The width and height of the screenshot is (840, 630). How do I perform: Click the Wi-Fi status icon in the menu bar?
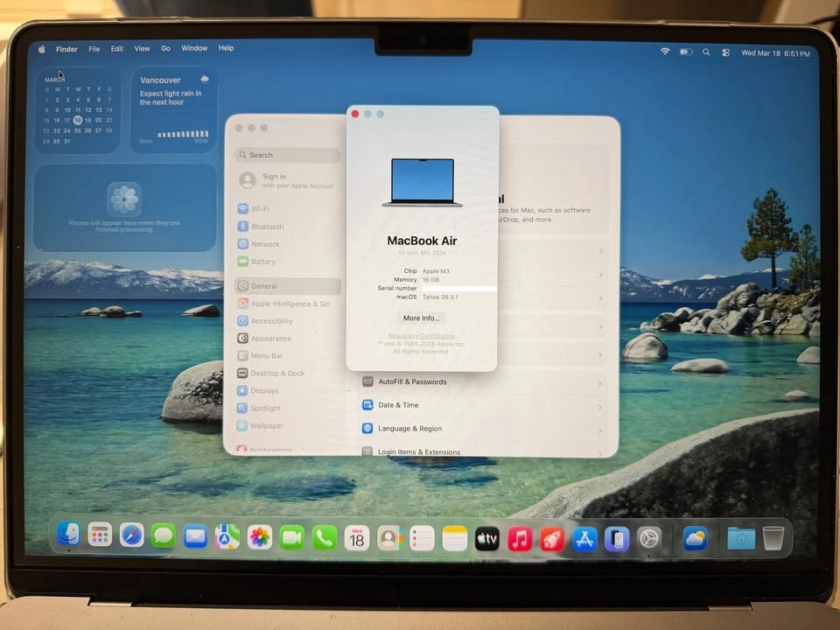click(665, 52)
